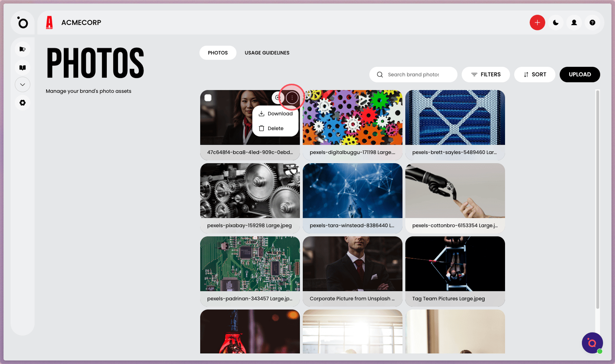This screenshot has width=615, height=364.
Task: Click the three-dot menu on first photo
Action: tap(292, 98)
